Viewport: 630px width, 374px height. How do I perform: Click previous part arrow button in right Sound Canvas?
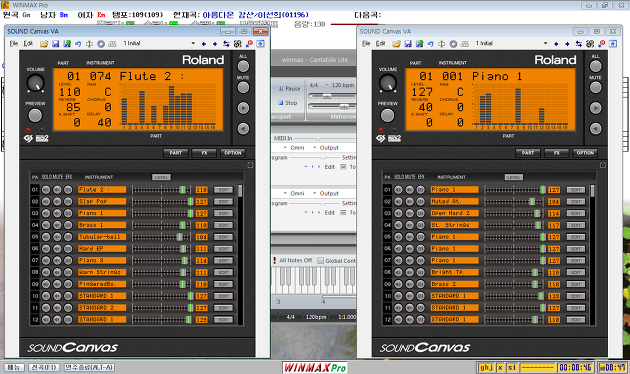(595, 129)
